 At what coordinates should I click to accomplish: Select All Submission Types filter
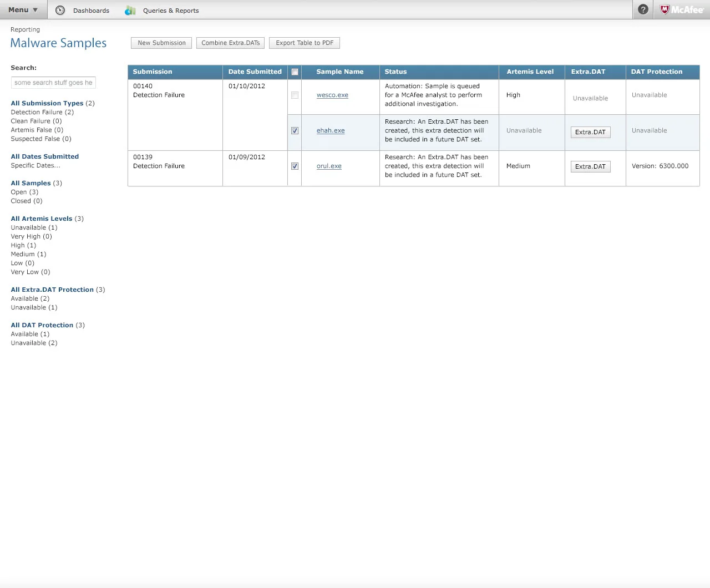point(47,103)
